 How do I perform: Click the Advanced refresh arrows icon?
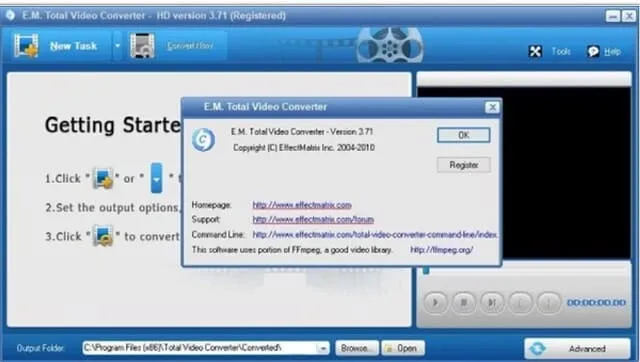537,349
